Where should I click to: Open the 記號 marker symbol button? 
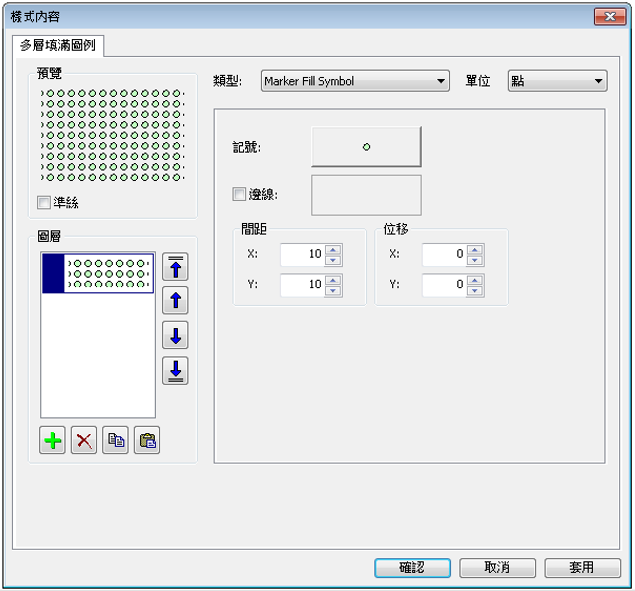click(x=366, y=147)
